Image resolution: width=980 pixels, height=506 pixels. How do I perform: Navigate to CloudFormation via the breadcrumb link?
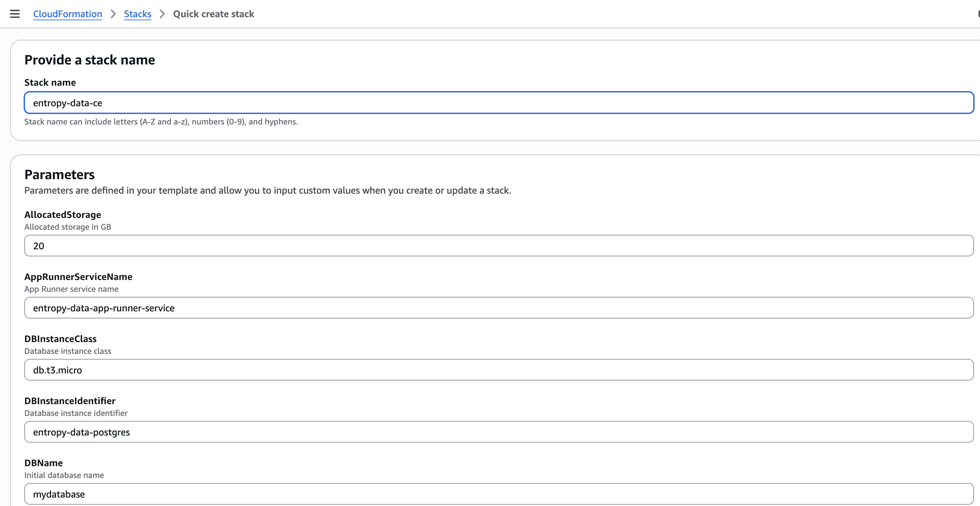(67, 14)
